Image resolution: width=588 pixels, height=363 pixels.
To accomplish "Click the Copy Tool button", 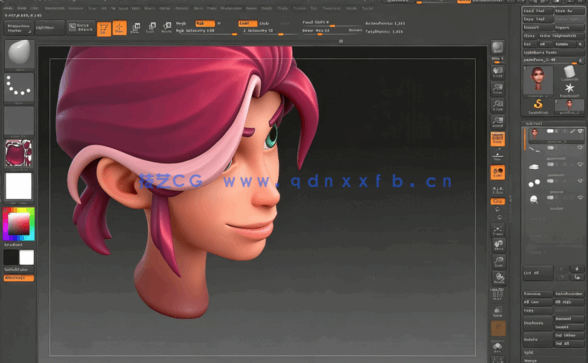I will click(537, 19).
